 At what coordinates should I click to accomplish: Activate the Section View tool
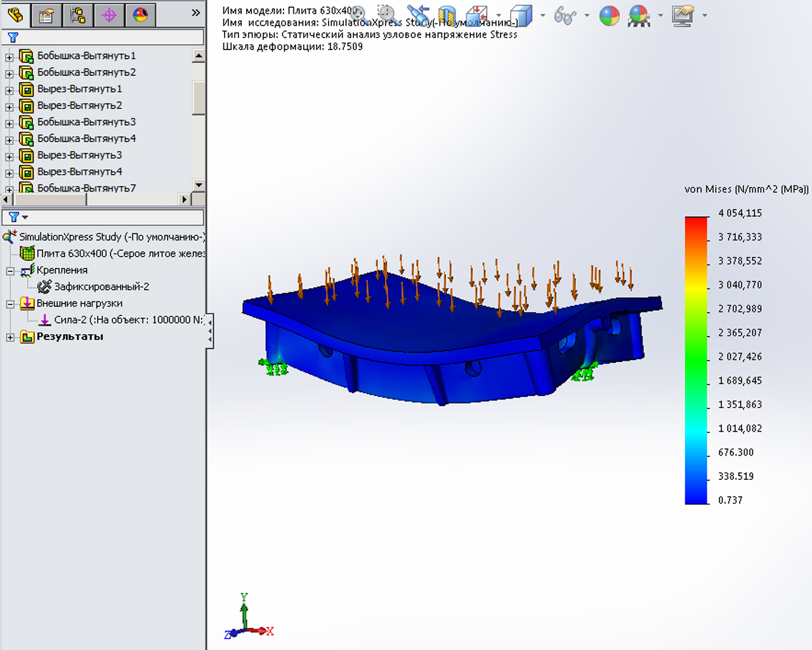(447, 15)
